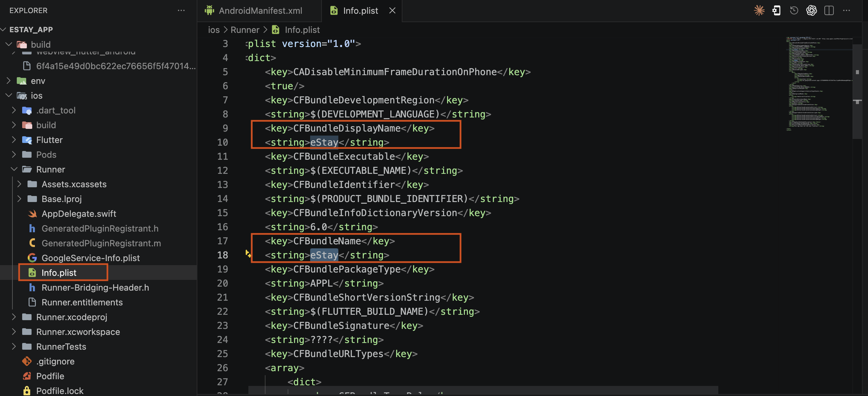Click eStay under CFBundleName
This screenshot has width=868, height=396.
(324, 255)
